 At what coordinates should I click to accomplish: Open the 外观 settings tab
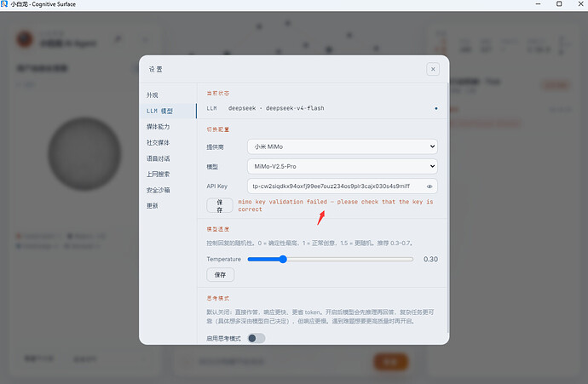click(x=153, y=95)
